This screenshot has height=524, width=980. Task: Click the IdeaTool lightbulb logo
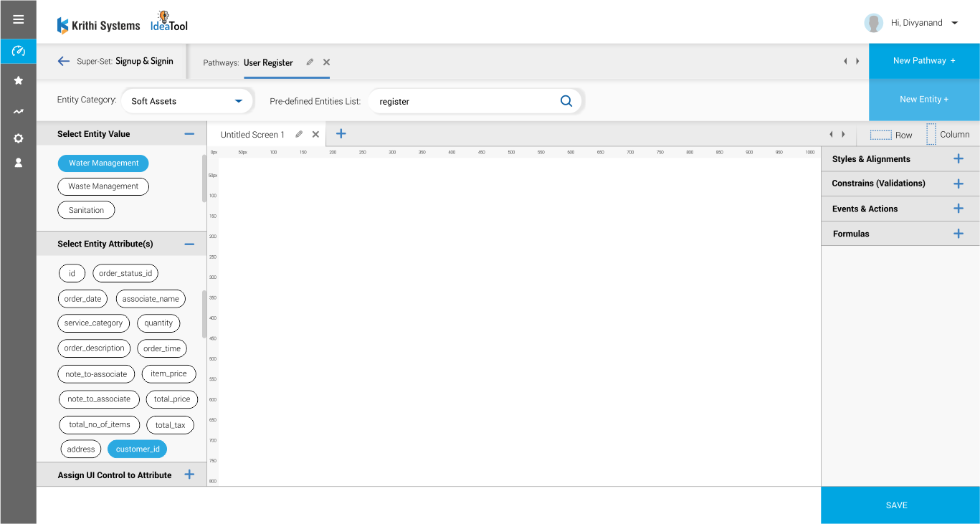pyautogui.click(x=169, y=22)
